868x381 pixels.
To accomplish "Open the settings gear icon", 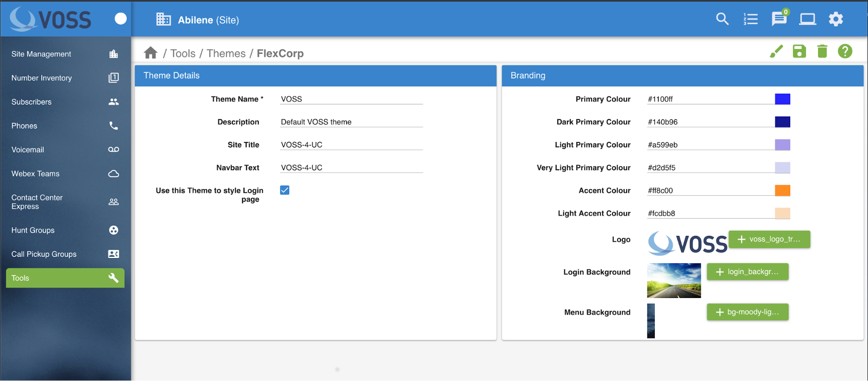I will (836, 19).
